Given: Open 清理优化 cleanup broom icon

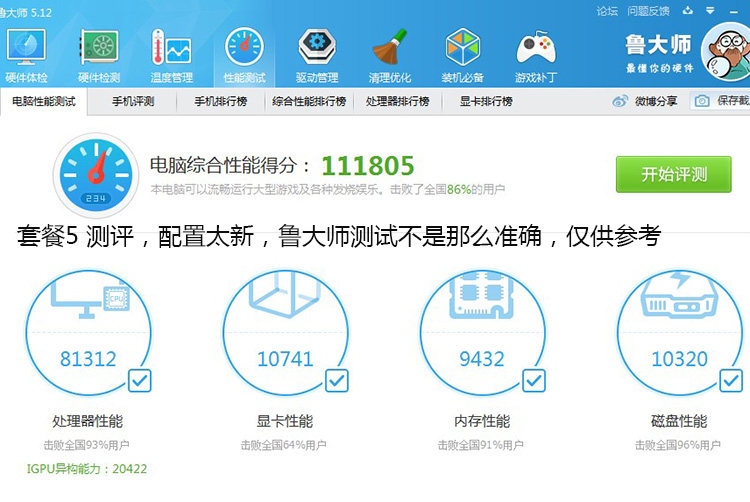Looking at the screenshot, I should point(389,47).
